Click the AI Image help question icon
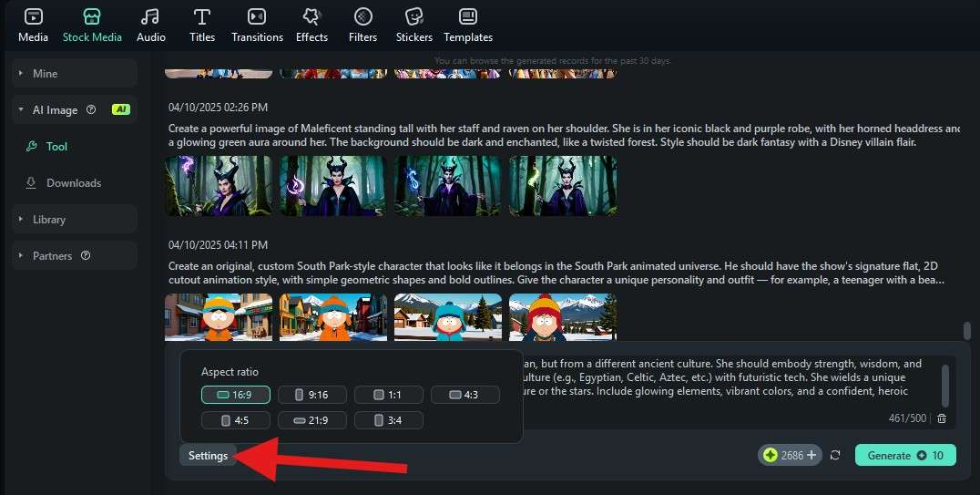 point(91,109)
